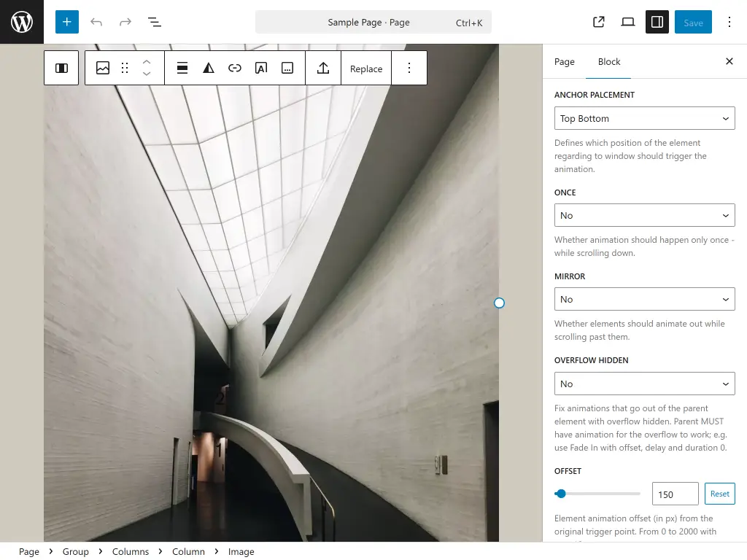Undo the last change
This screenshot has height=560, width=747.
click(x=96, y=22)
